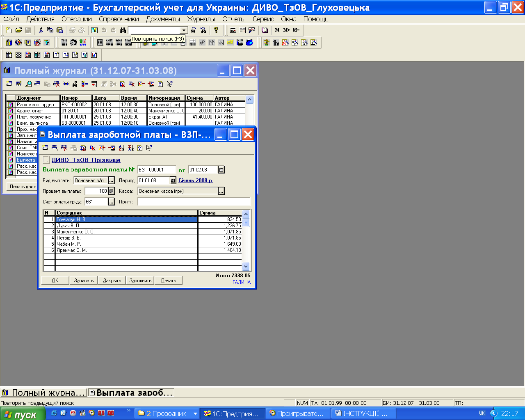Open the calendar icon in main toolbar

point(242,30)
